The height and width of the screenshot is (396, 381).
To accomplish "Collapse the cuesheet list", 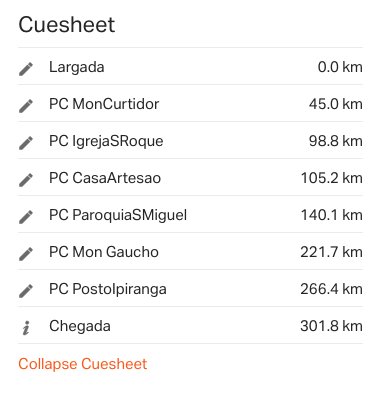I will click(x=83, y=364).
